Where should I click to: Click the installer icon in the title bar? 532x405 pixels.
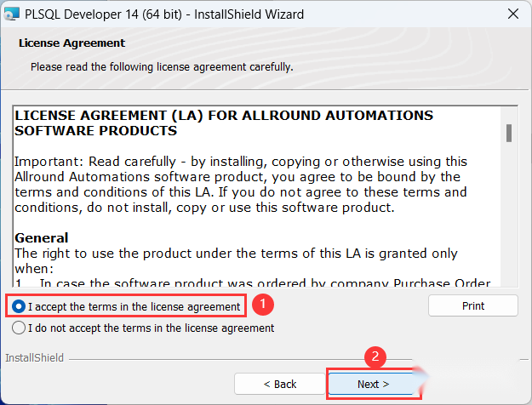pos(11,14)
